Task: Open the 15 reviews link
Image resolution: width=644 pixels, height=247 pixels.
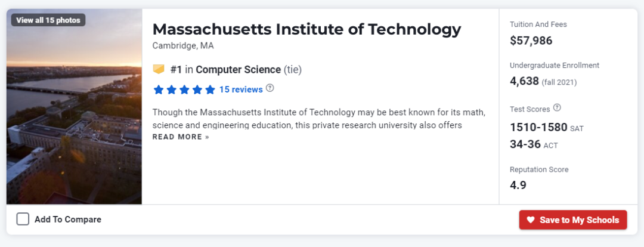Action: pos(241,89)
